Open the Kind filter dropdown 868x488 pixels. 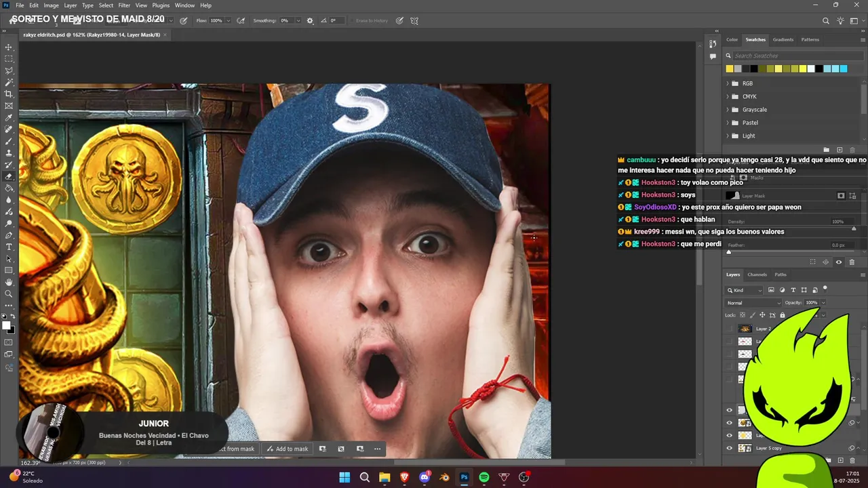coord(744,290)
